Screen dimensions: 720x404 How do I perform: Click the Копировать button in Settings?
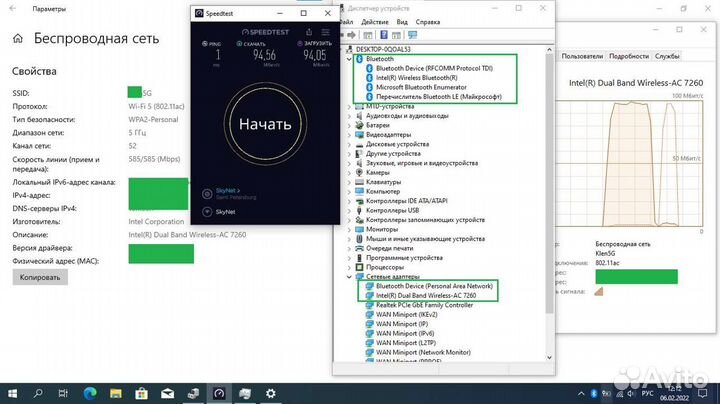click(40, 277)
